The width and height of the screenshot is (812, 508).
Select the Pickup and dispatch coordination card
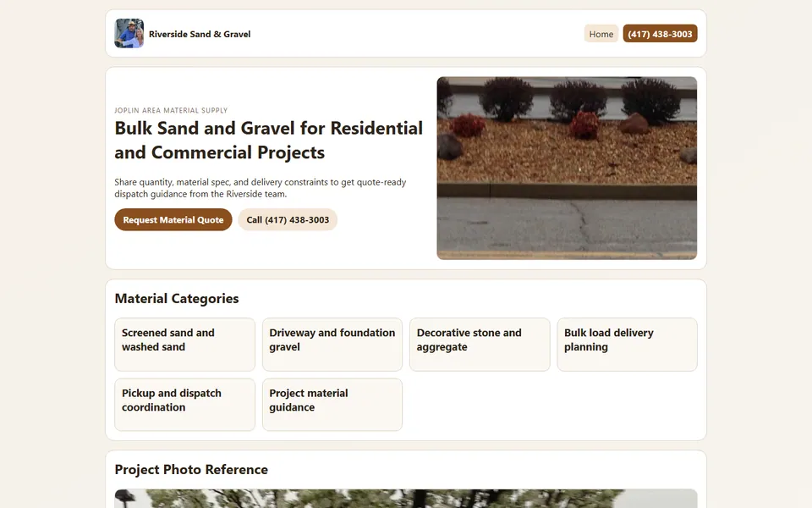click(184, 405)
